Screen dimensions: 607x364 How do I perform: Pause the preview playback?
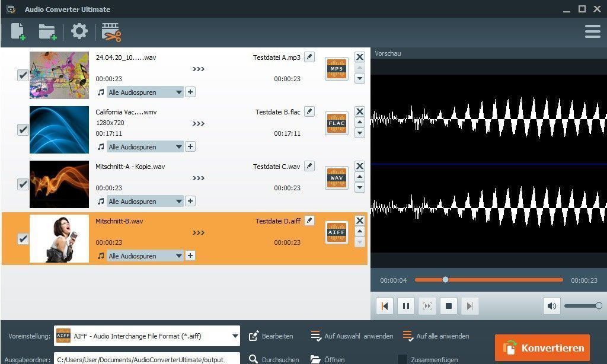406,306
